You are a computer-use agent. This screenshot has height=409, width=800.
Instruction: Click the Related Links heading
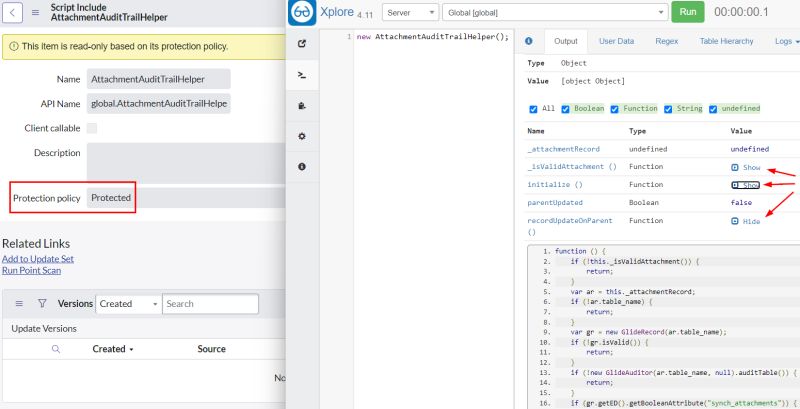coord(36,244)
